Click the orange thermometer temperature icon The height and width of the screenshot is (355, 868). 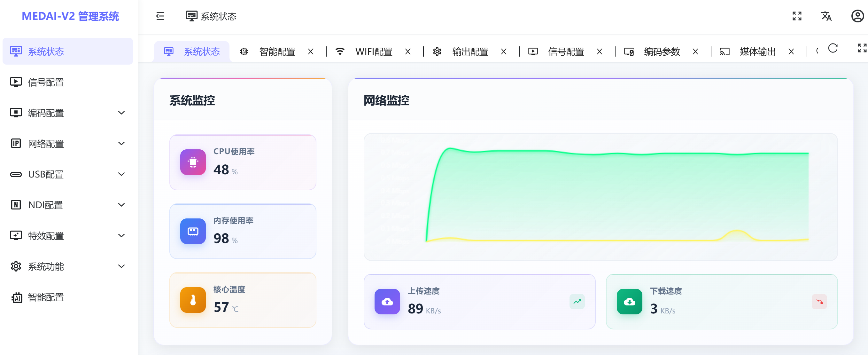tap(193, 300)
